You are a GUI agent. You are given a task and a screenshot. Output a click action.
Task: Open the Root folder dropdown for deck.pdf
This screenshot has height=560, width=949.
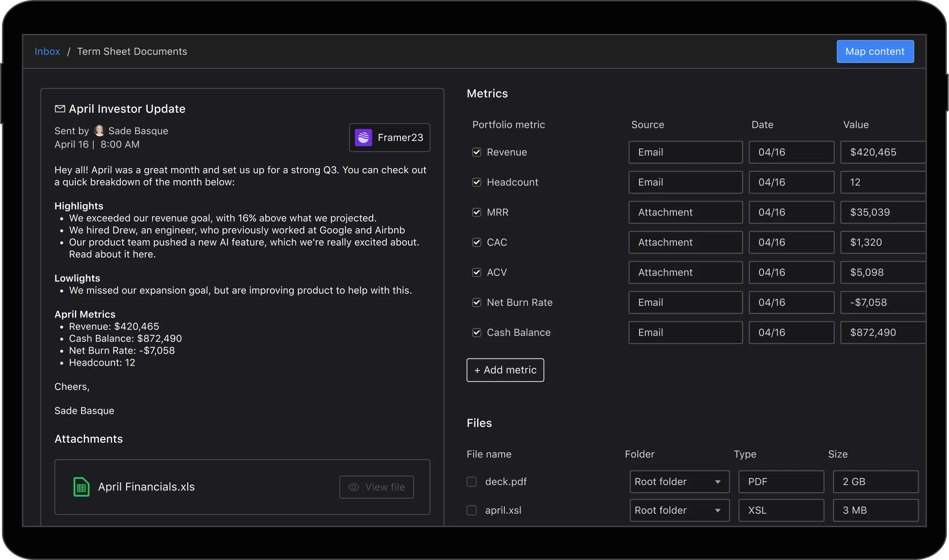[x=680, y=482]
